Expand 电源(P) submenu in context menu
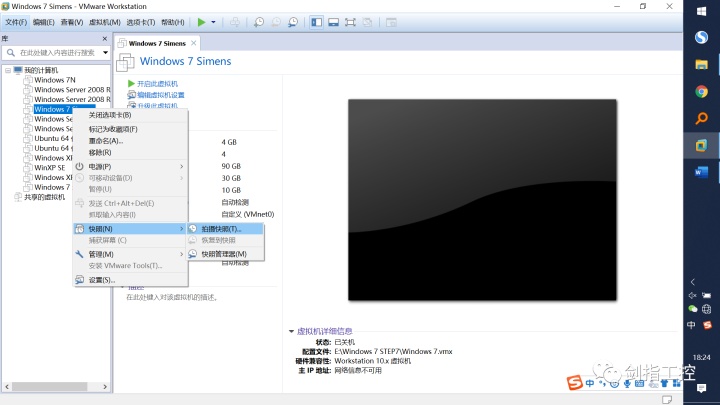 [130, 166]
